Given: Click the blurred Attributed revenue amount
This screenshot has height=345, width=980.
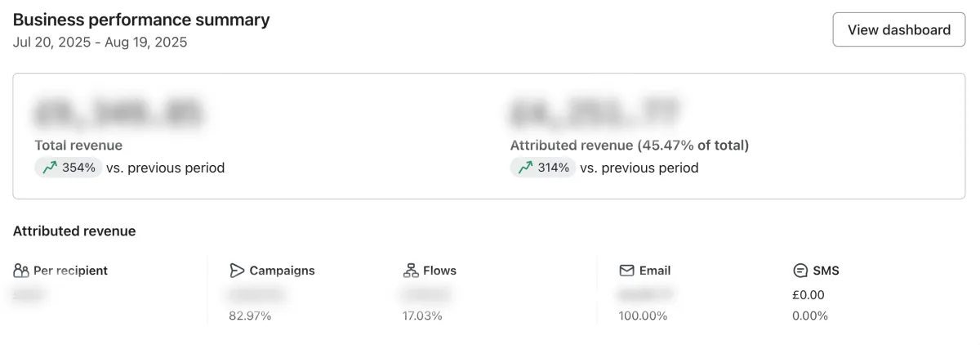Looking at the screenshot, I should click(x=594, y=113).
